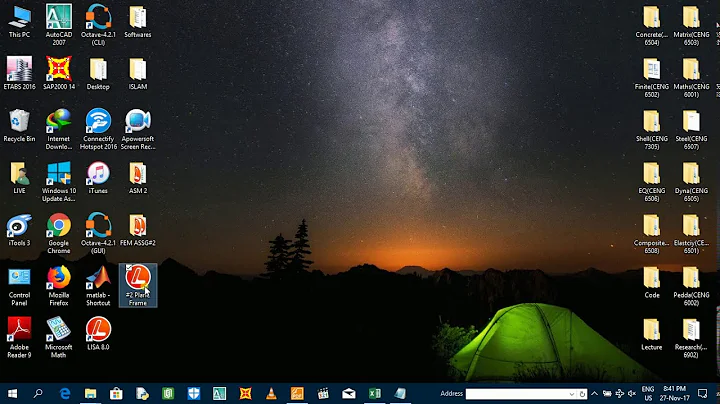The height and width of the screenshot is (404, 720).
Task: Launch AutoCAD 2007 from the desktop
Action: 59,25
